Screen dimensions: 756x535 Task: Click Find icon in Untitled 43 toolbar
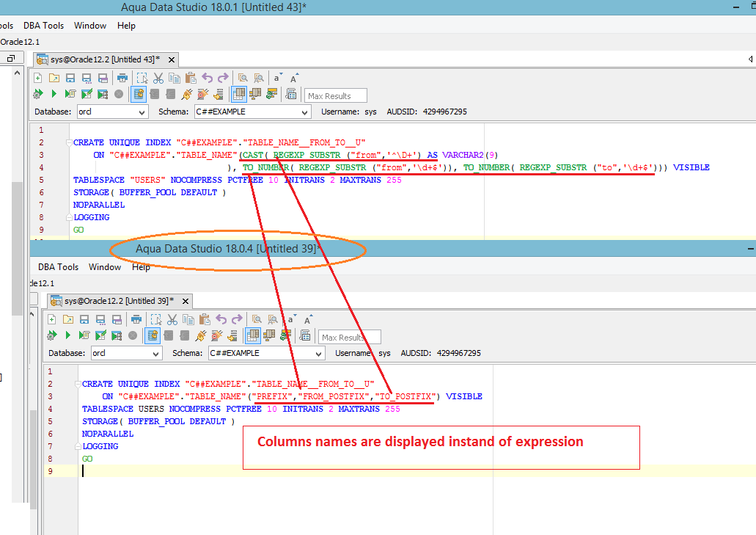tap(243, 78)
